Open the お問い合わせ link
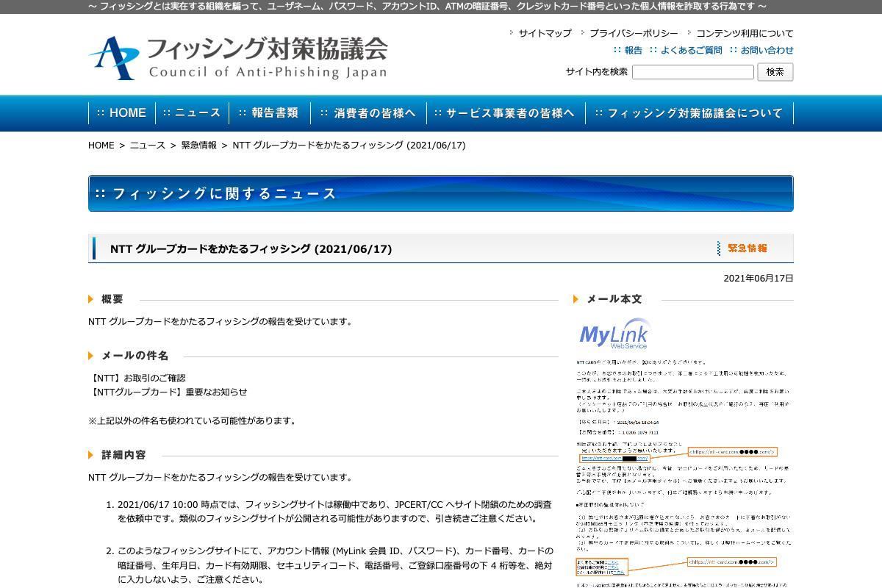Screen dimensions: 882x588 [x=767, y=50]
